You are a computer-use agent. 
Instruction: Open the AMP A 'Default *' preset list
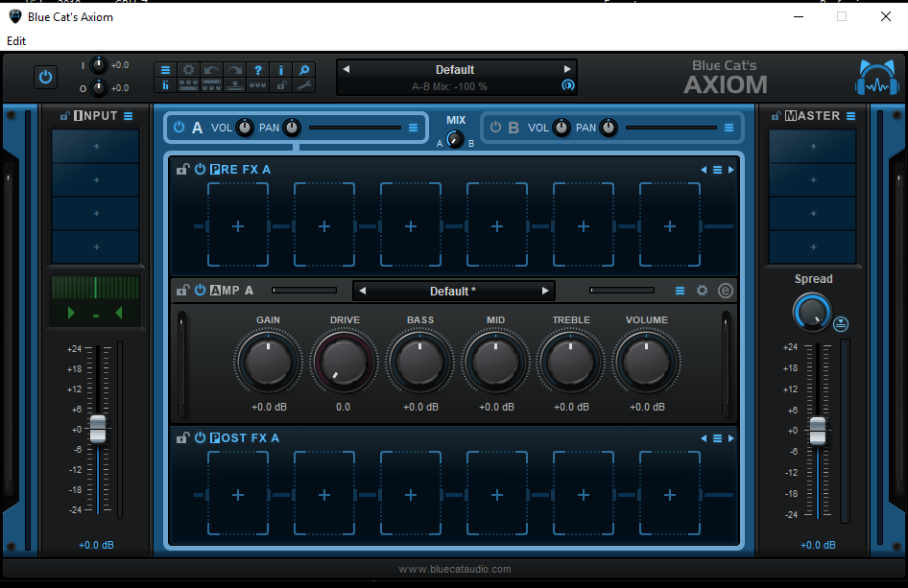(453, 291)
